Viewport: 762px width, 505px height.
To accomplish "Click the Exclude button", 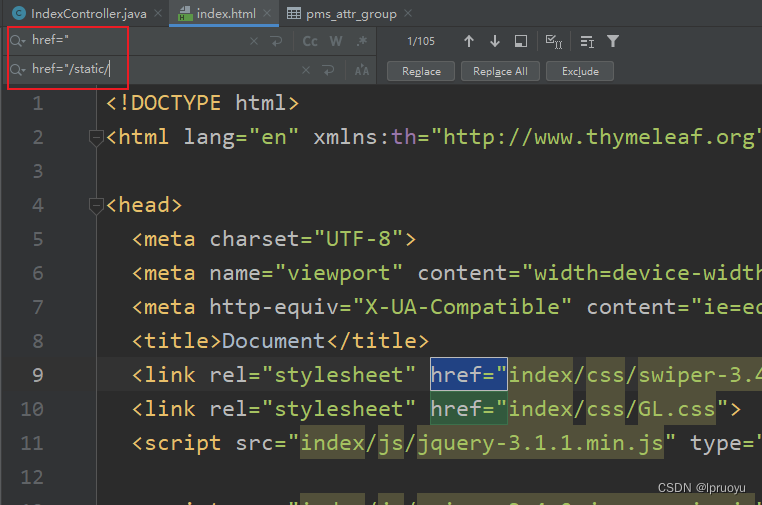I will (x=580, y=71).
